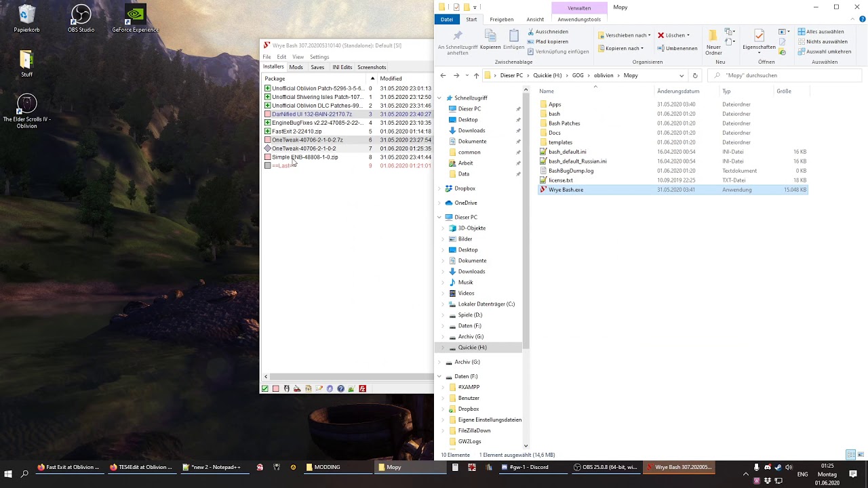868x488 pixels.
Task: Pin via An Schnellzugriff anheften
Action: pos(458,43)
